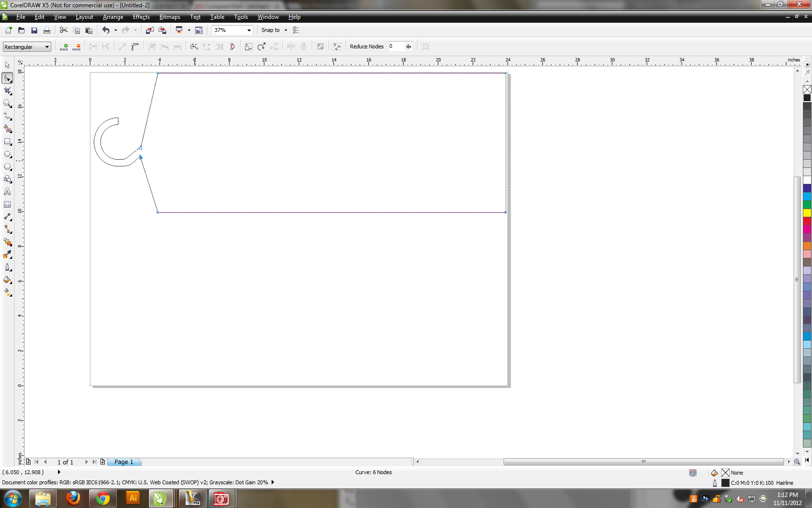Close the curve icon
This screenshot has width=812, height=508.
click(232, 46)
